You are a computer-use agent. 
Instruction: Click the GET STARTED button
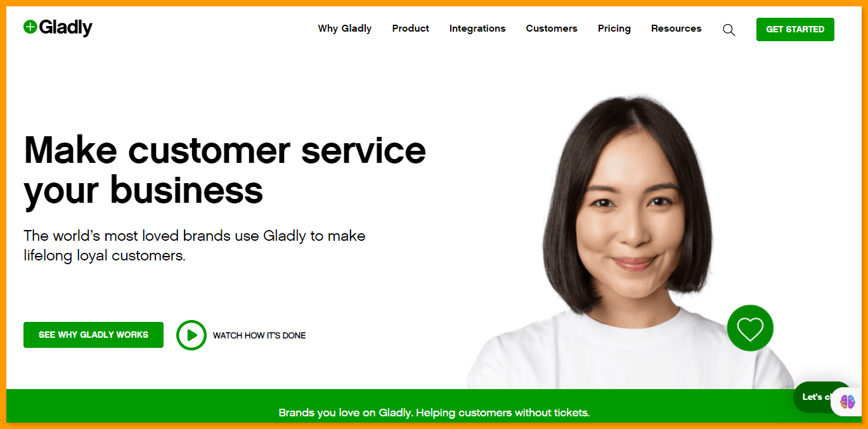coord(795,29)
